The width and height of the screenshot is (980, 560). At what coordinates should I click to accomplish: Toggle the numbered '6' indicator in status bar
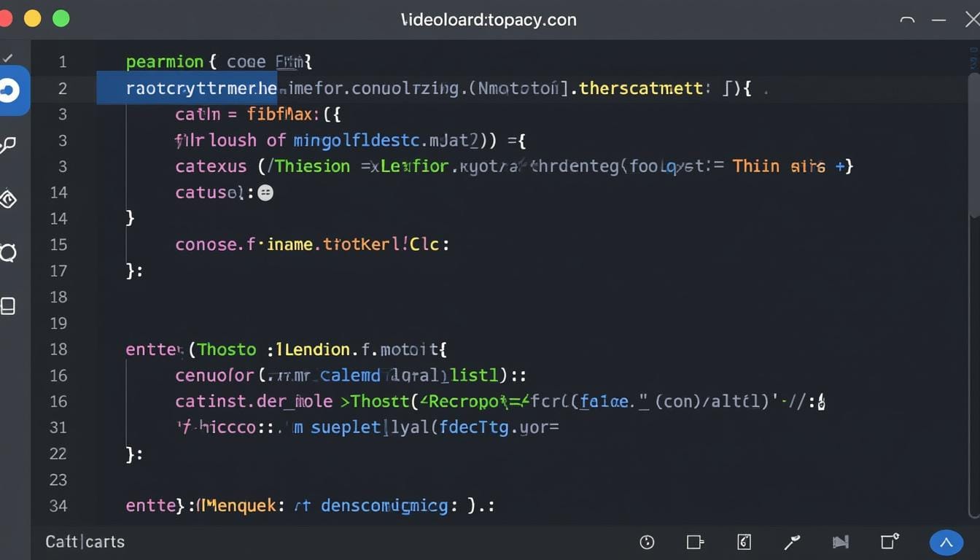coord(743,542)
